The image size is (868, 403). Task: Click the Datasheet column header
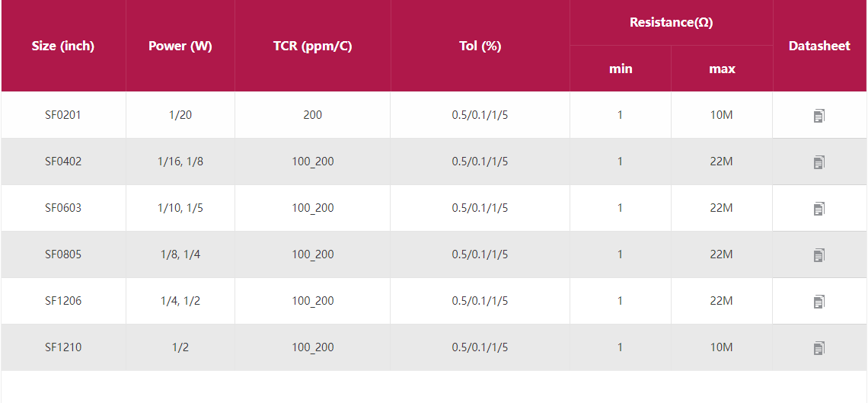pos(819,46)
